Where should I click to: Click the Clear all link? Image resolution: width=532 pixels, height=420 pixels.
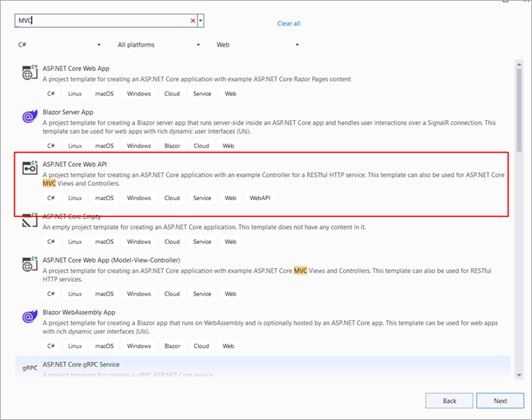(x=289, y=23)
